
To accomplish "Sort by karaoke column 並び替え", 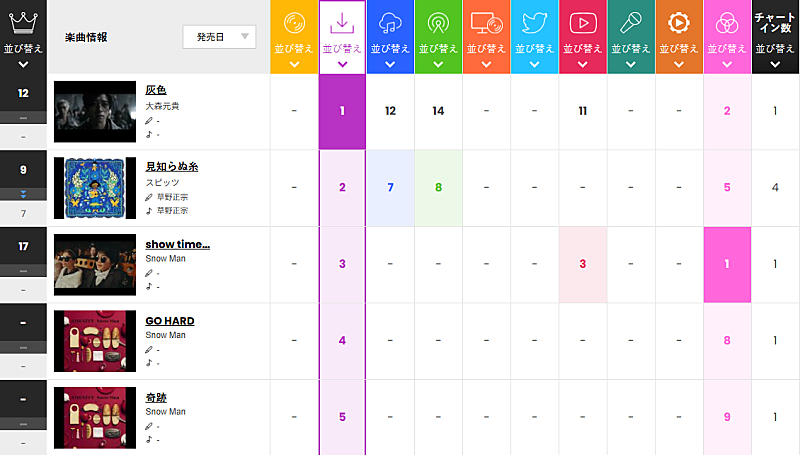I will [x=631, y=56].
